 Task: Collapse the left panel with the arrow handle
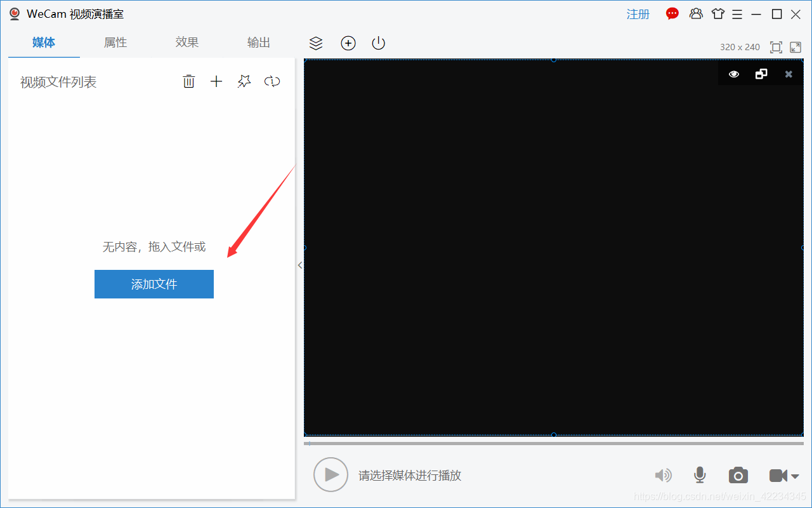300,265
